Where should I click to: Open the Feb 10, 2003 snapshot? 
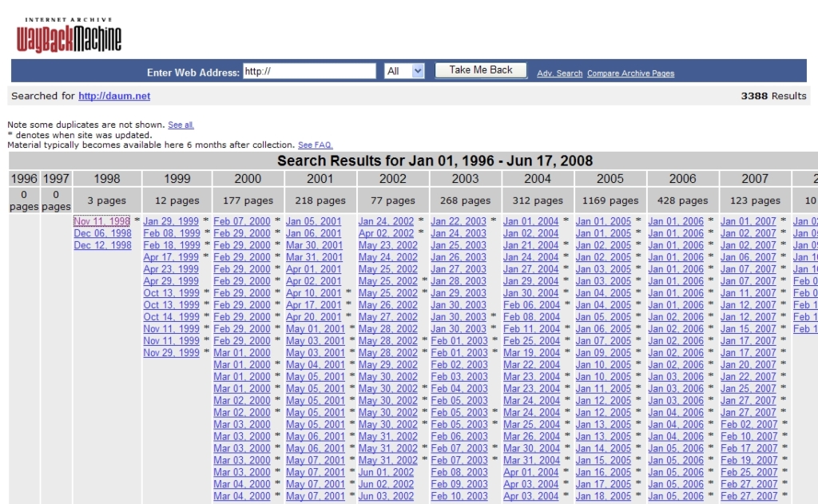coord(459,496)
